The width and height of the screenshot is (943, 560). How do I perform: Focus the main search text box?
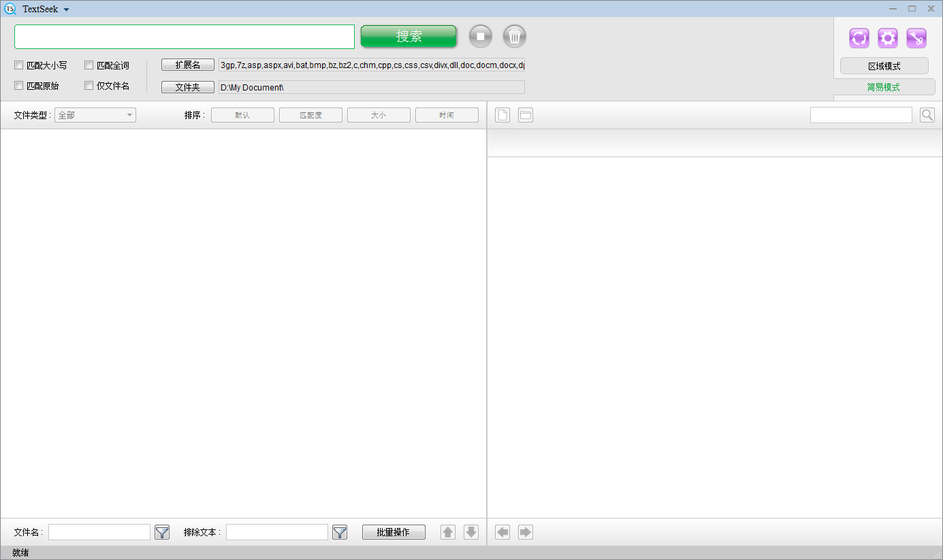[x=185, y=37]
